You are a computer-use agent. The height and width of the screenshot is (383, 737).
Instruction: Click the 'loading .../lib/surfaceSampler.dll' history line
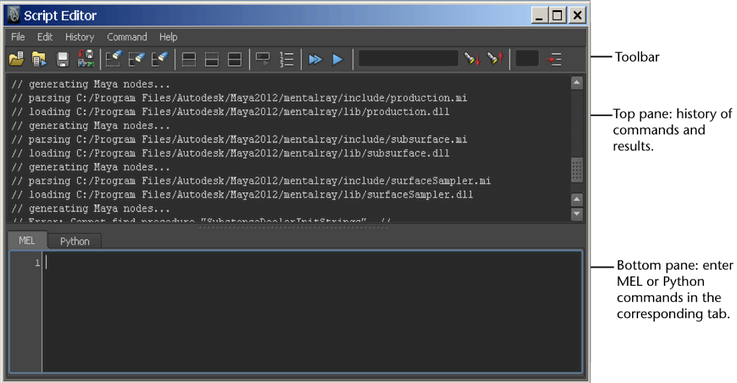click(x=242, y=195)
